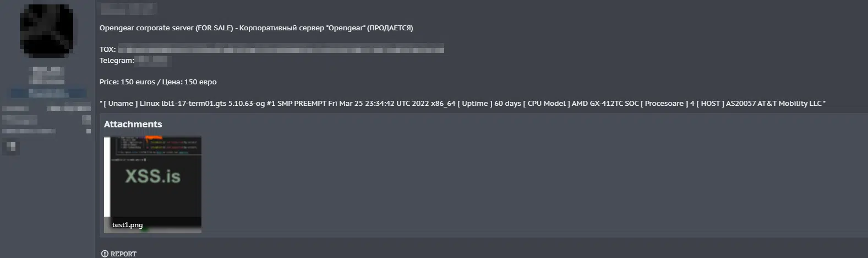Click small blurred badge icon below user stats

pos(11,147)
